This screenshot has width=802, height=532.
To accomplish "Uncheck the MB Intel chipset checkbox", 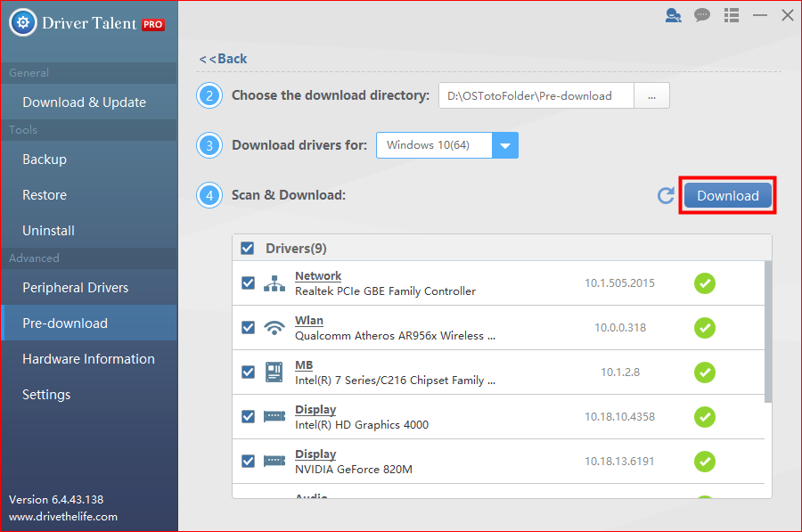I will (x=248, y=372).
